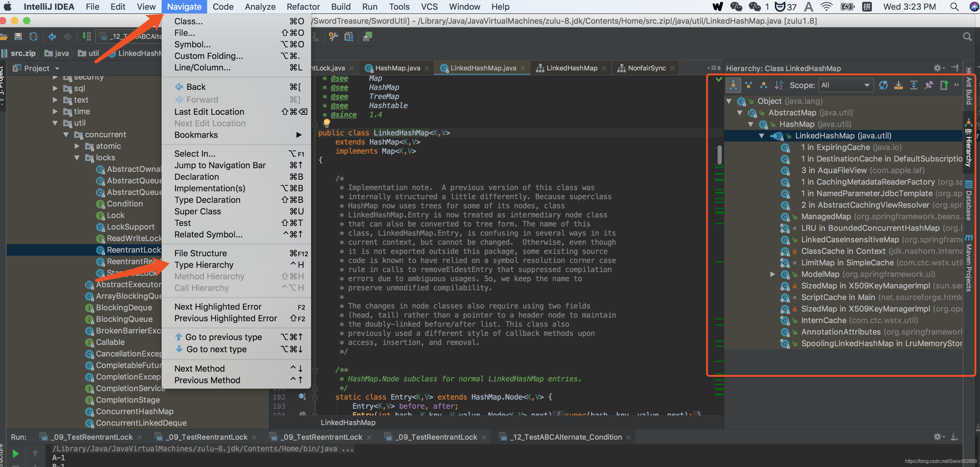This screenshot has height=467, width=980.
Task: Choose File Structure menu entry
Action: click(x=236, y=253)
